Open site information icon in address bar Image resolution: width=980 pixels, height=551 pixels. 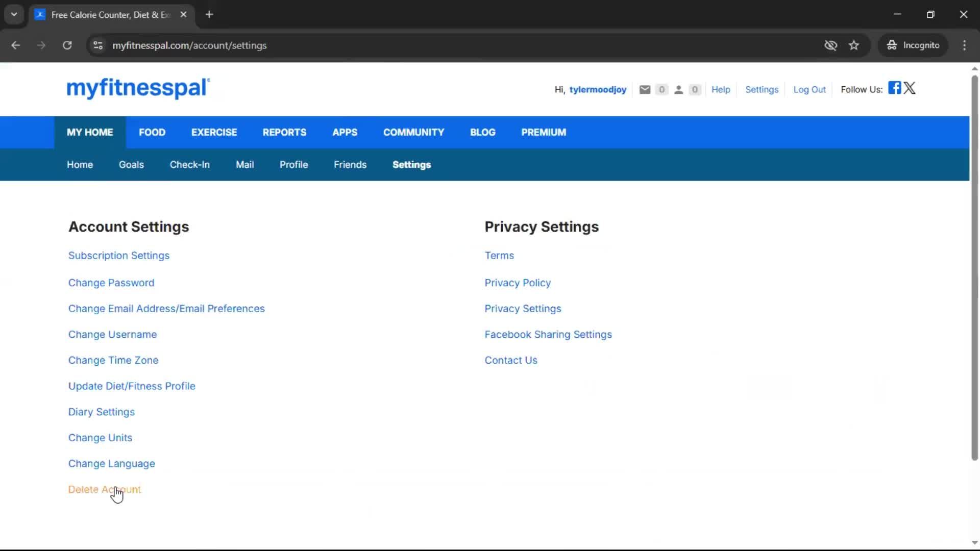(x=98, y=45)
